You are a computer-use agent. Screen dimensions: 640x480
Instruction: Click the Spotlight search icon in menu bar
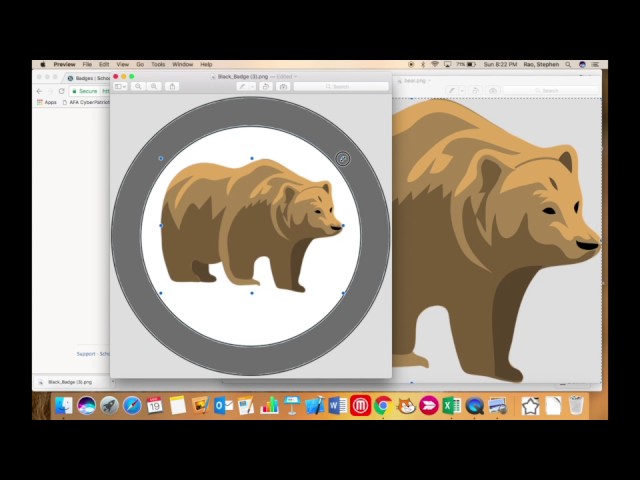[568, 64]
